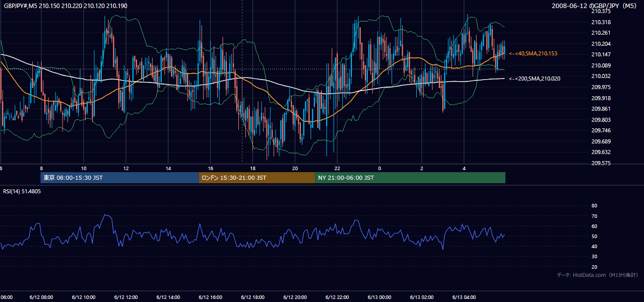Select the Tokyo 08:00-15:30 JST session bar
The height and width of the screenshot is (302, 644).
click(x=120, y=178)
